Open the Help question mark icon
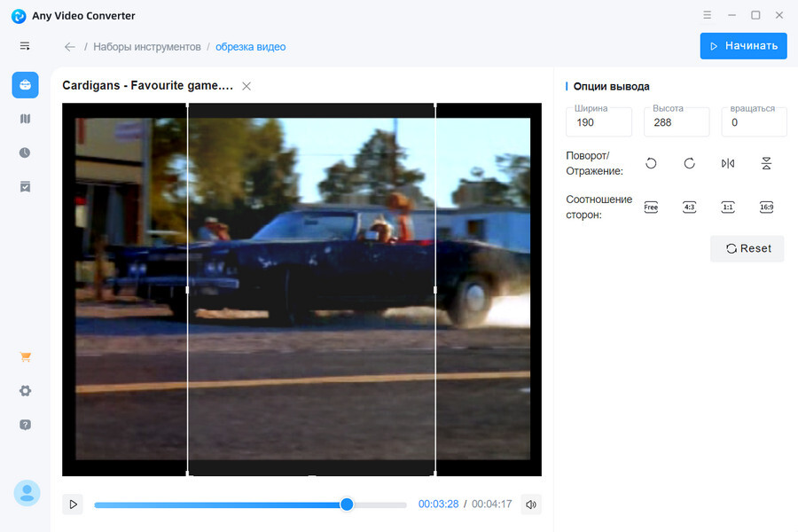The image size is (798, 532). [x=25, y=425]
